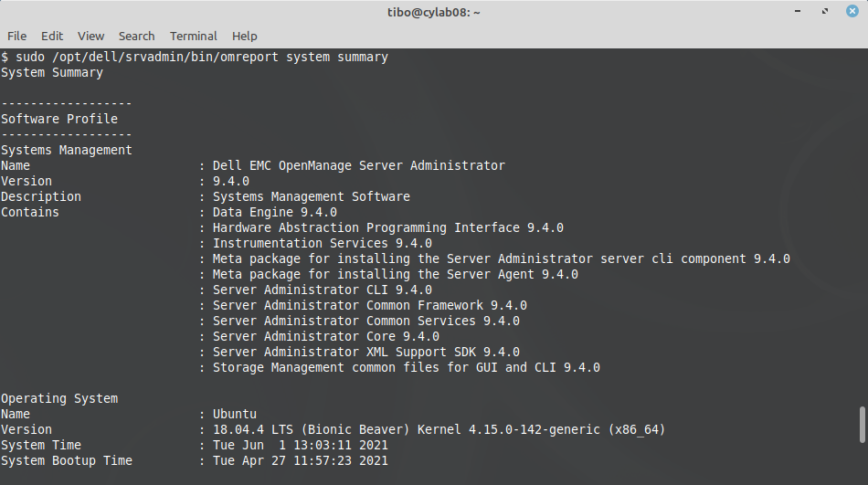
Task: Click the Ubuntu operating system name value
Action: click(x=235, y=414)
